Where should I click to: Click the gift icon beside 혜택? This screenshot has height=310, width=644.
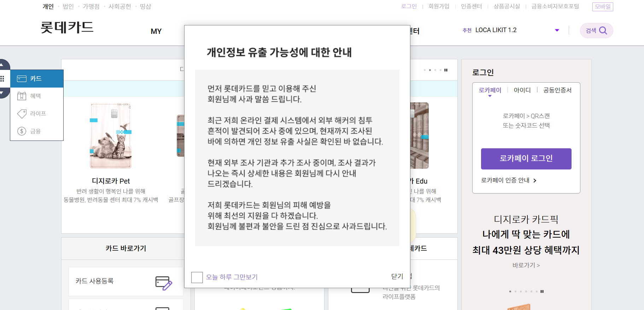pyautogui.click(x=22, y=96)
